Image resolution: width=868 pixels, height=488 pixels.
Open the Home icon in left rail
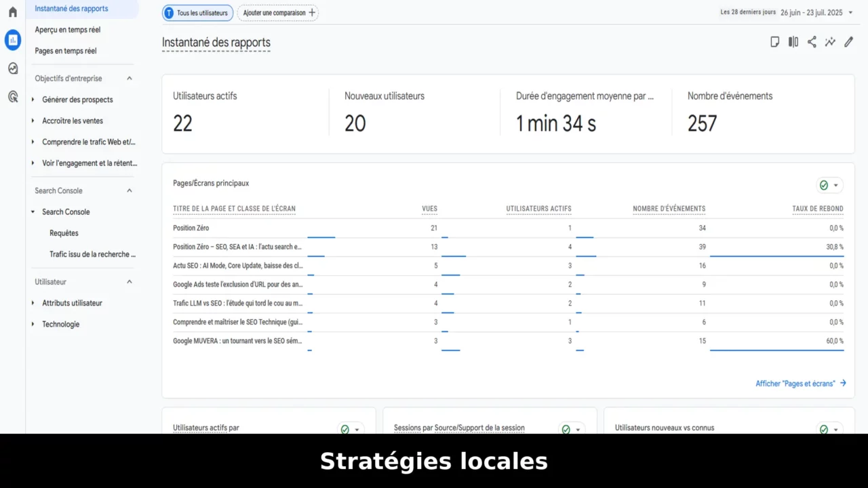point(12,12)
